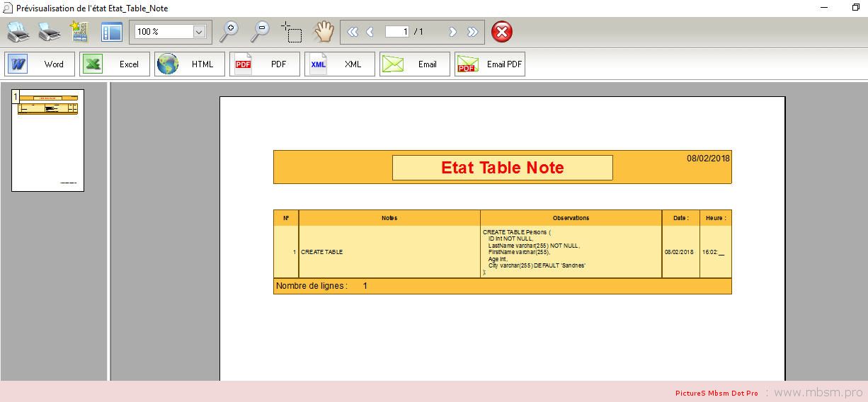The width and height of the screenshot is (868, 402).
Task: Export the report to Excel
Action: pos(115,64)
